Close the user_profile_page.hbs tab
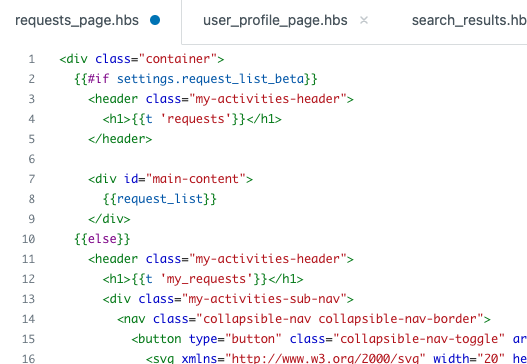Screen dimensions: 527x364 click(364, 21)
